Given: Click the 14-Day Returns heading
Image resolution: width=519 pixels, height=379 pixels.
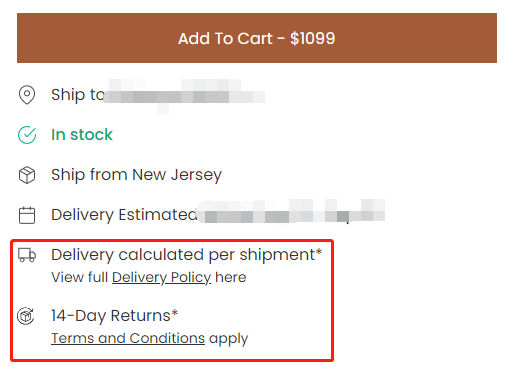Looking at the screenshot, I should tap(114, 316).
